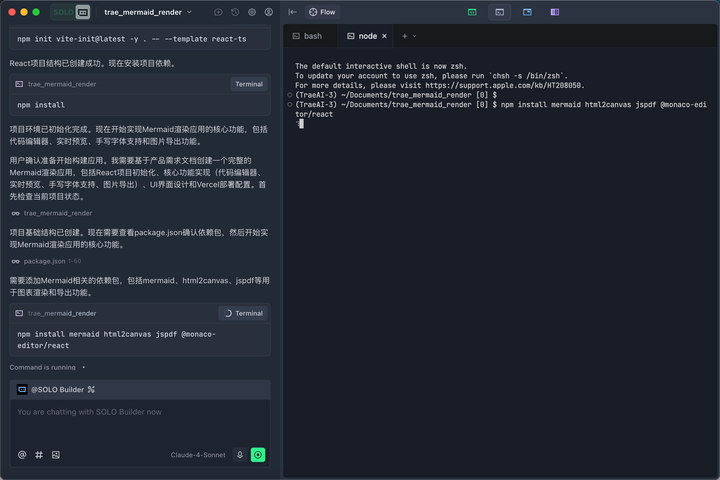Select the green highlighted panel view icon

tap(472, 12)
